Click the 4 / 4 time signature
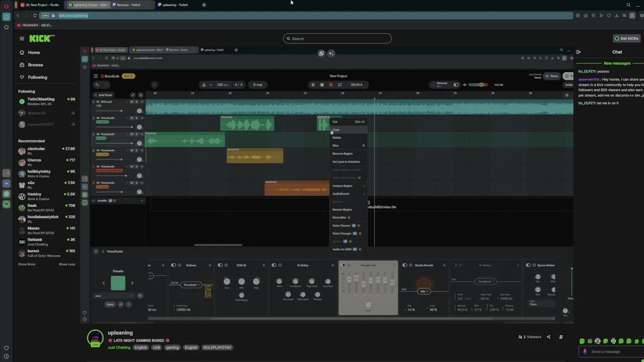The image size is (644, 362). (238, 84)
